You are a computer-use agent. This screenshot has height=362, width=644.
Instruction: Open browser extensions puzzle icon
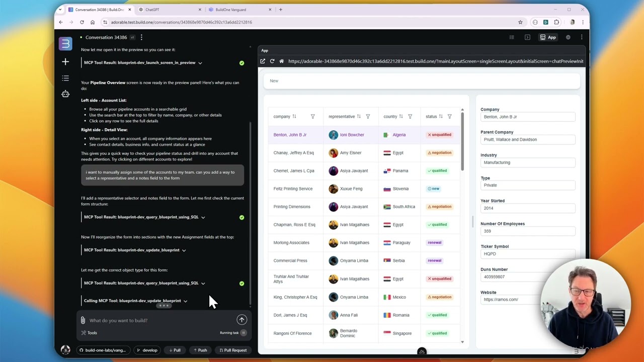click(556, 22)
